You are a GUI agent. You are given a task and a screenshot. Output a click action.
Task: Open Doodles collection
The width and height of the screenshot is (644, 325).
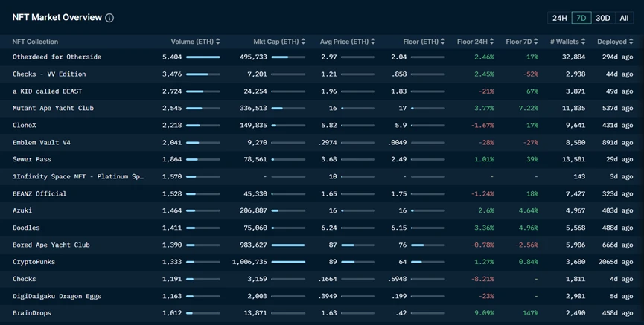click(x=26, y=228)
